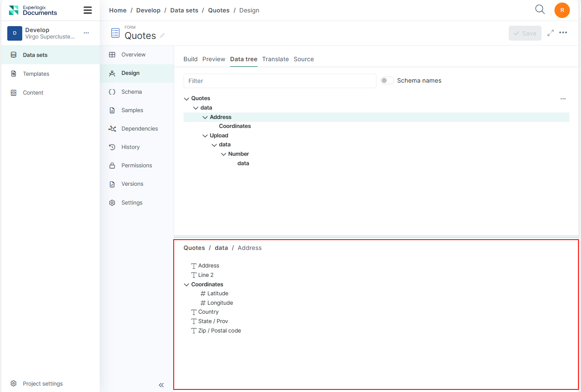The image size is (581, 392).
Task: Go to Home breadcrumb
Action: tap(118, 10)
